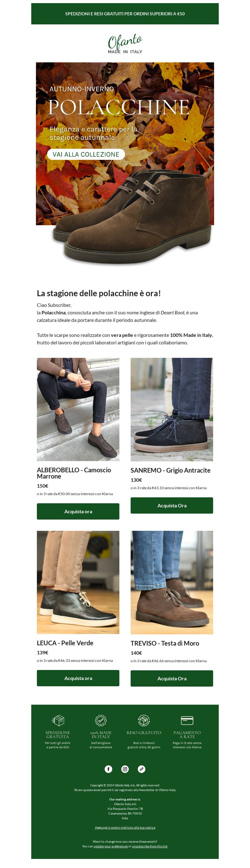Open the Instagram icon link
The image size is (250, 868).
click(x=125, y=769)
